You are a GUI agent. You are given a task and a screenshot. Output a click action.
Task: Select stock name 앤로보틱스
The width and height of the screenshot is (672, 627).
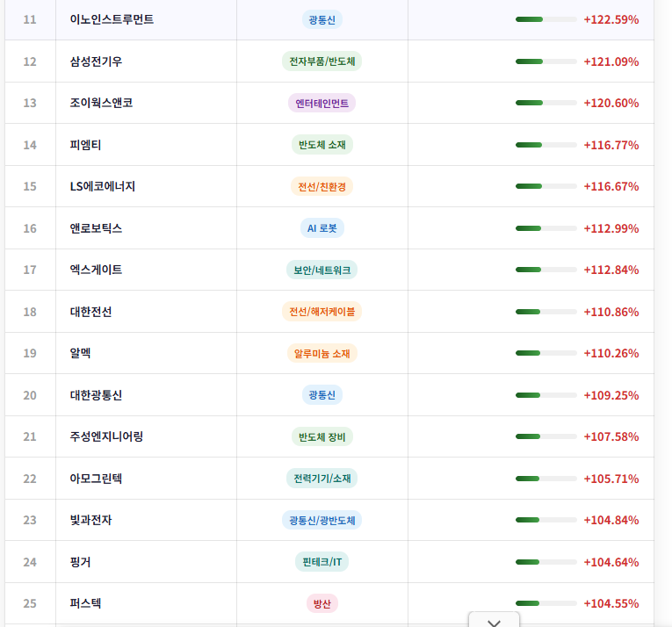click(x=96, y=228)
